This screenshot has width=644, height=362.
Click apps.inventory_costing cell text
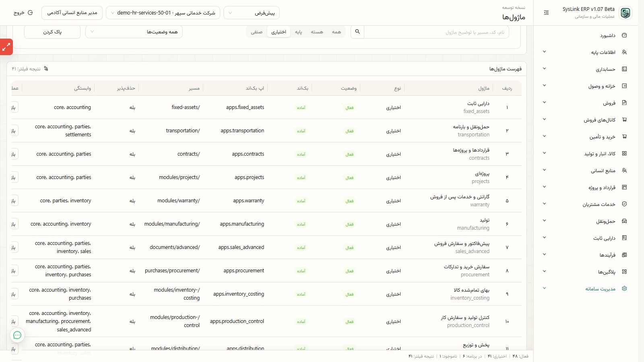pyautogui.click(x=239, y=294)
